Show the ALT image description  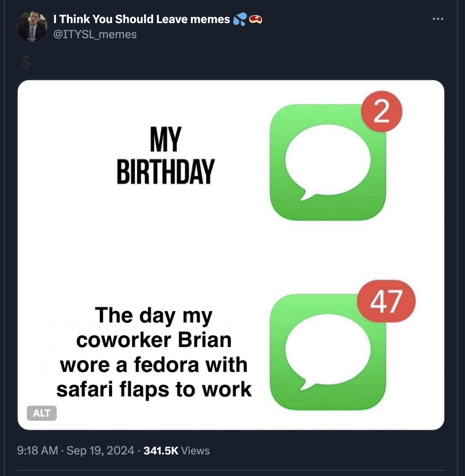pyautogui.click(x=42, y=413)
